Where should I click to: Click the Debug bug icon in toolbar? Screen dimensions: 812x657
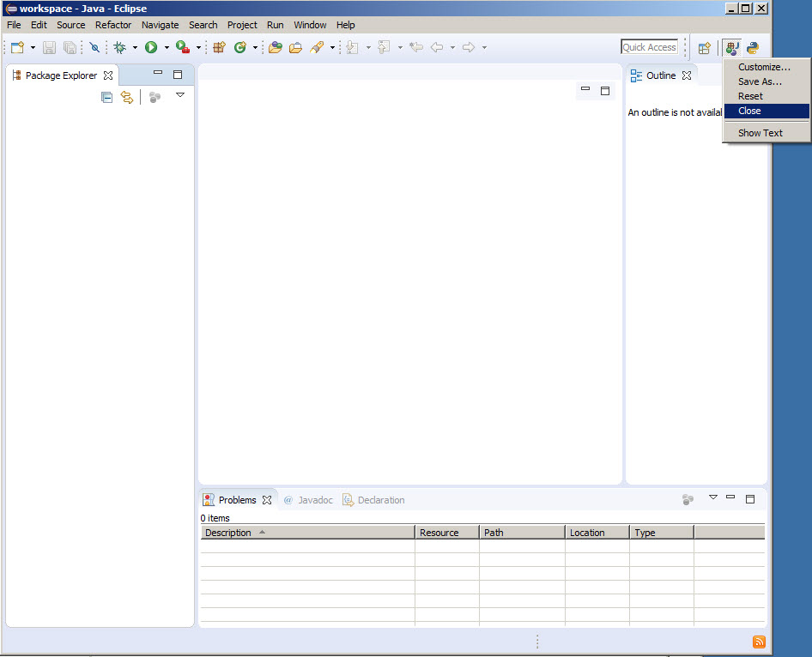click(119, 48)
